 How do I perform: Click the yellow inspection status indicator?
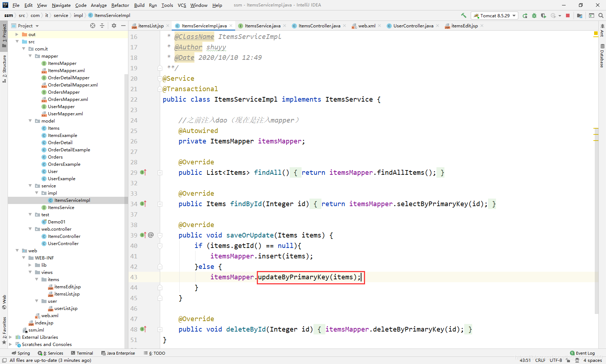596,34
